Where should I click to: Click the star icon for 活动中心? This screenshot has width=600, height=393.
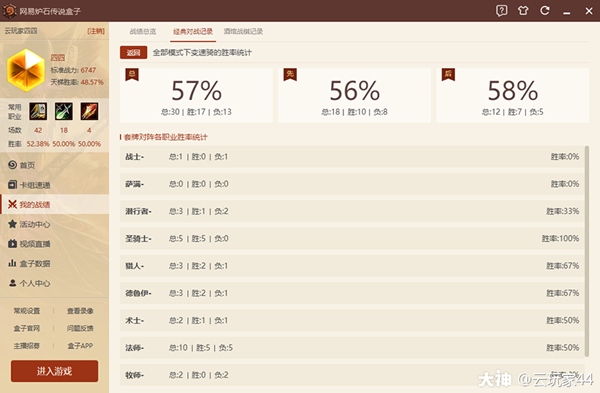(12, 224)
